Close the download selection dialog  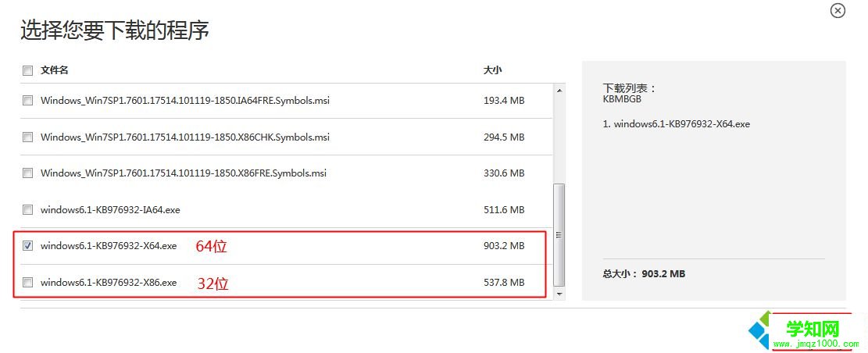click(x=838, y=11)
